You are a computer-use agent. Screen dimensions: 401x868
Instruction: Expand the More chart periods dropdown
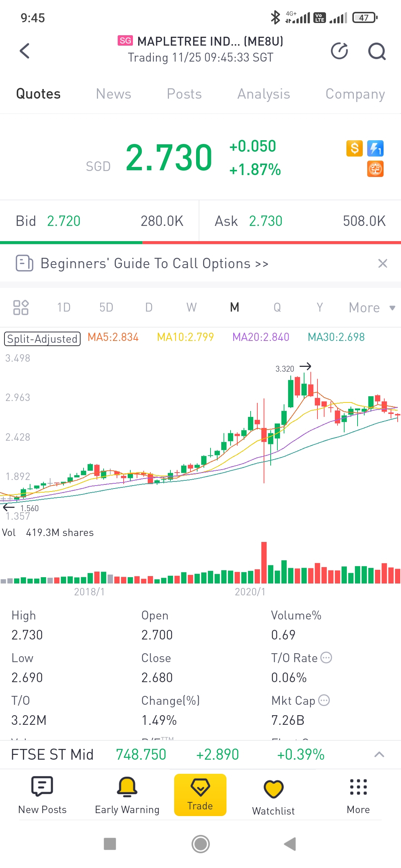click(372, 308)
